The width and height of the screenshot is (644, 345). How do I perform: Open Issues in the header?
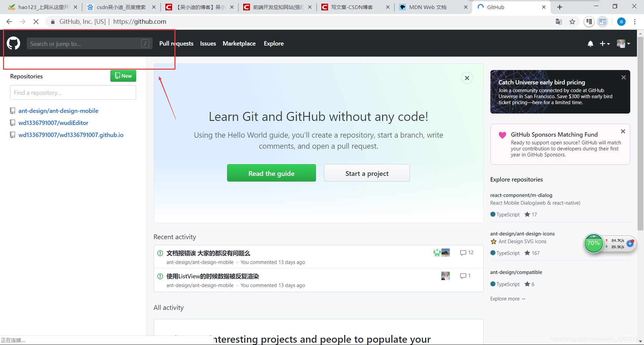coord(208,44)
